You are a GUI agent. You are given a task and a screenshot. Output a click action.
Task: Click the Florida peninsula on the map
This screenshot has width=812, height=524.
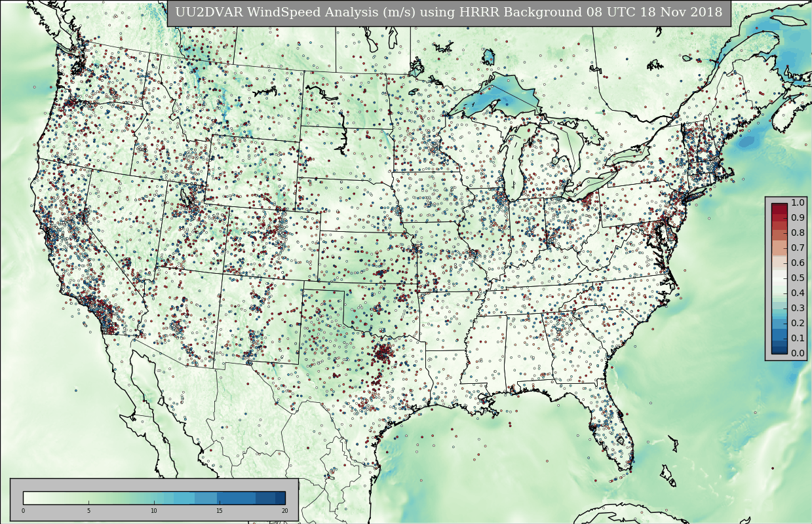(613, 426)
